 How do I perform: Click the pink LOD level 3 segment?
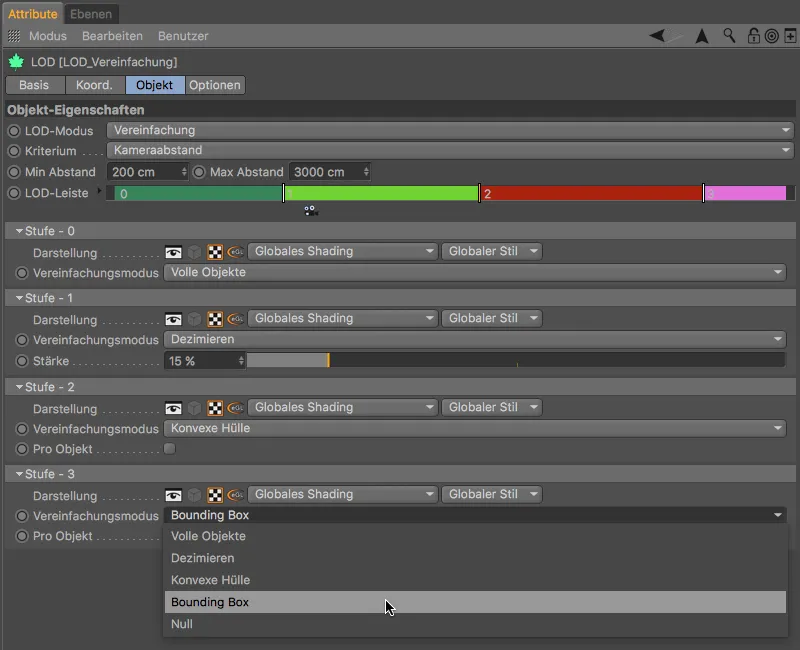(x=745, y=193)
